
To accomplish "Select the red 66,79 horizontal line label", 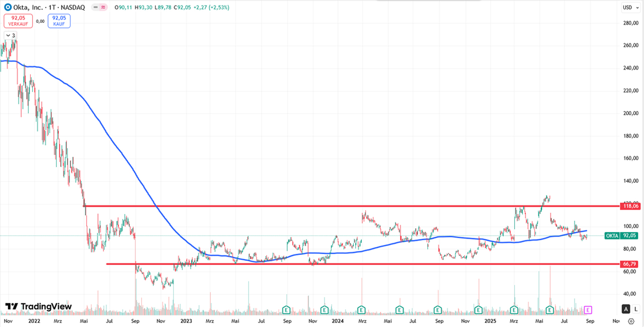I will point(631,264).
